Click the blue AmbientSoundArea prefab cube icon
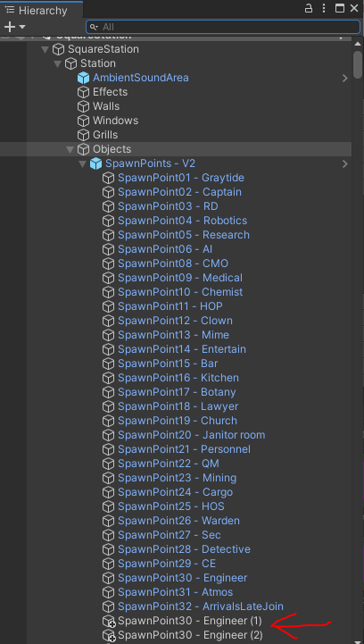This screenshot has height=644, width=364. click(83, 78)
